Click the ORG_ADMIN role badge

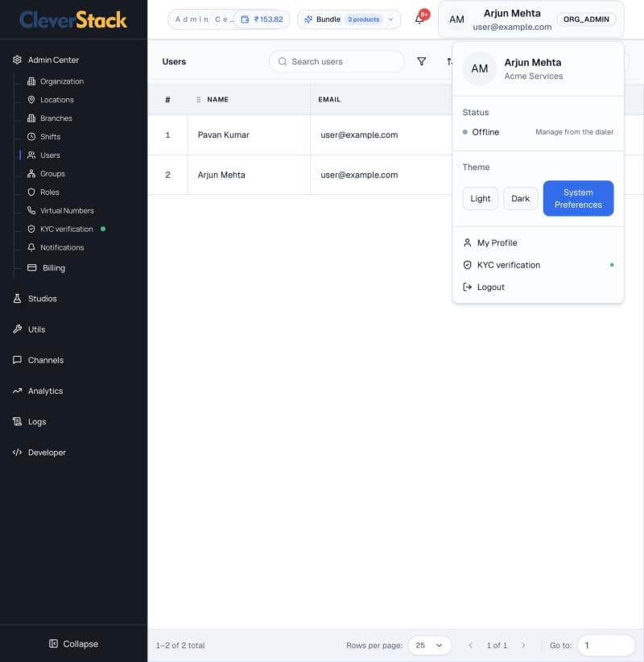click(586, 19)
